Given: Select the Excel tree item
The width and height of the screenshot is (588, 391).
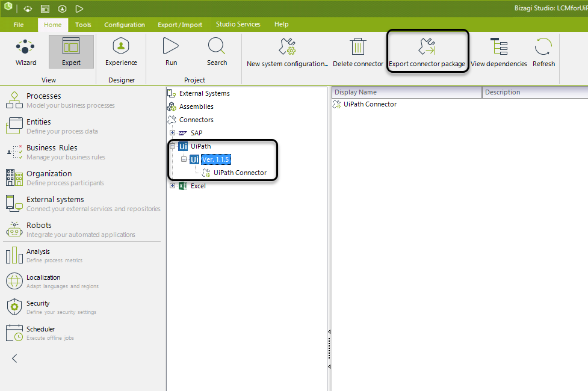Looking at the screenshot, I should pos(198,186).
